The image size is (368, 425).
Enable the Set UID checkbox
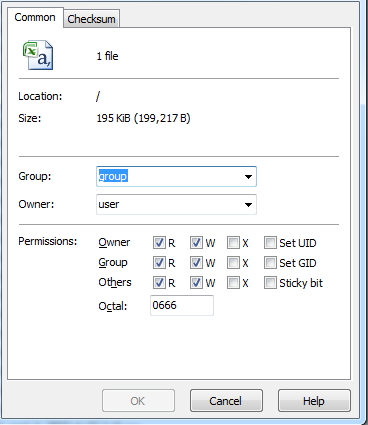click(x=270, y=243)
